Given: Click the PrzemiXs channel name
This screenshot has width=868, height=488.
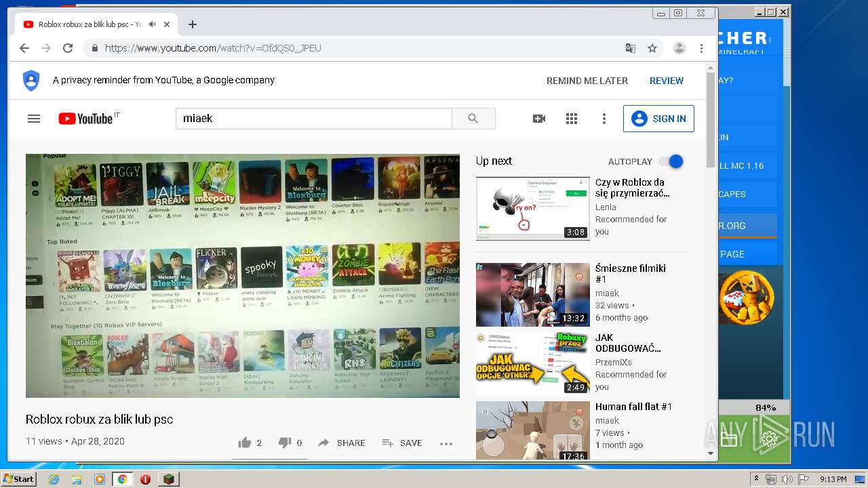Looking at the screenshot, I should 613,363.
